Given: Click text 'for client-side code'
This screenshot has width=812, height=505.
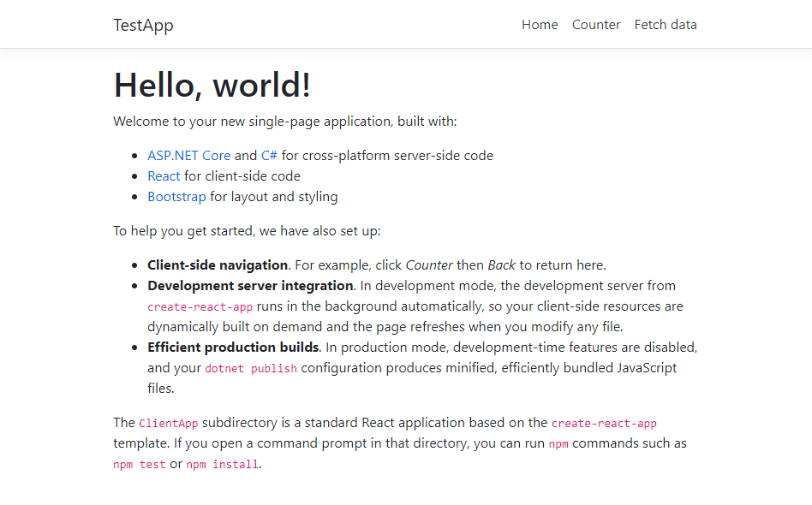Looking at the screenshot, I should pyautogui.click(x=242, y=176).
